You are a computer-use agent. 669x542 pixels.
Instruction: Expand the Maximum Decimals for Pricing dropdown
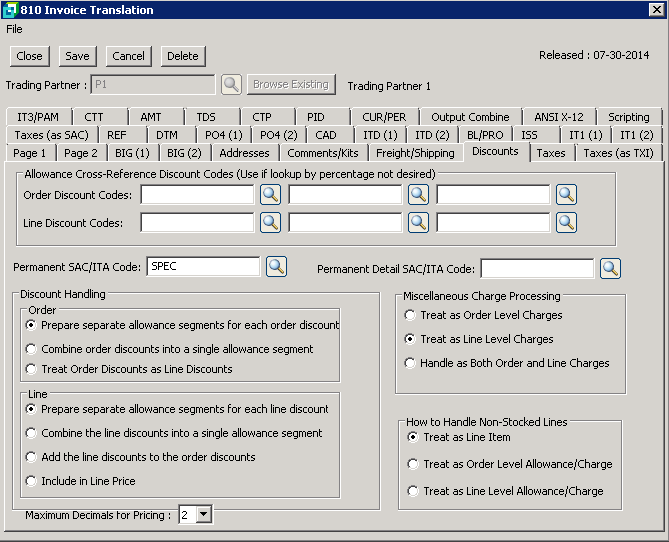(x=204, y=514)
